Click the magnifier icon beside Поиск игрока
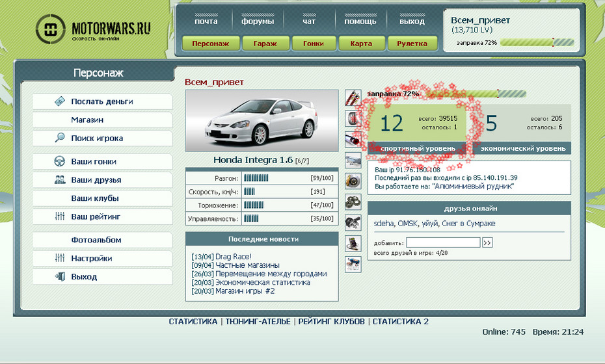605x364 pixels. [x=60, y=138]
